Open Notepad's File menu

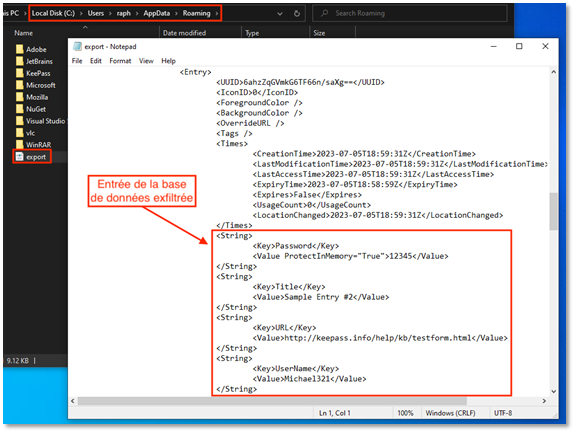tap(77, 61)
